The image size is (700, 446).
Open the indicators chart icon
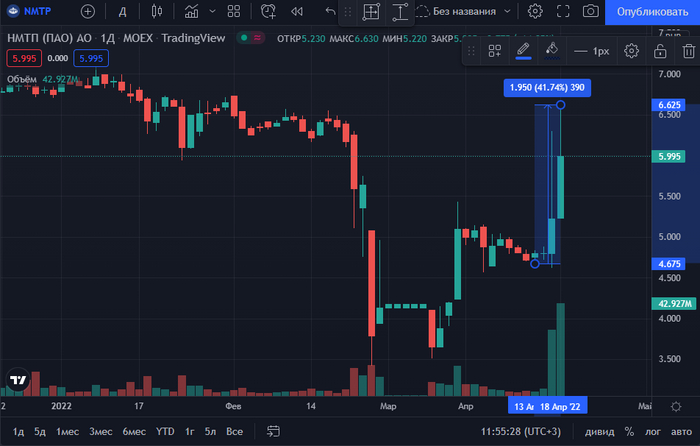(191, 12)
